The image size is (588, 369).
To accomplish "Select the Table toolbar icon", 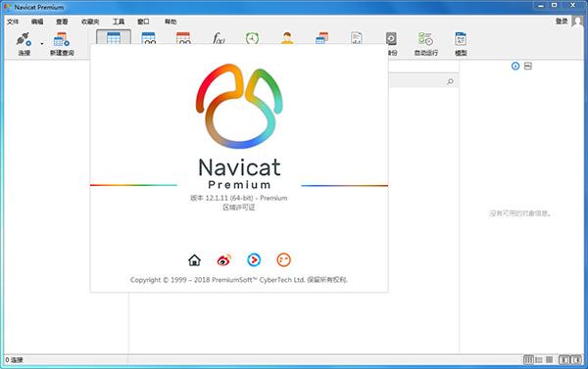I will 114,37.
